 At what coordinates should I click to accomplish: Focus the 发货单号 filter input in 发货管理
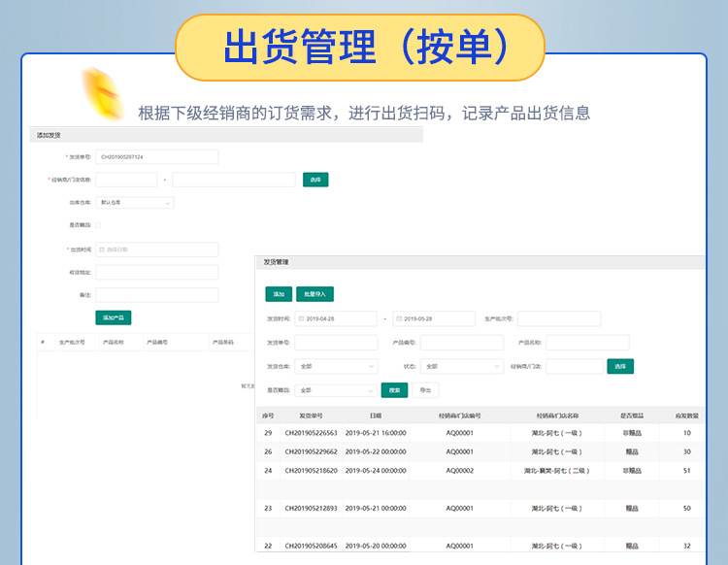click(x=336, y=343)
